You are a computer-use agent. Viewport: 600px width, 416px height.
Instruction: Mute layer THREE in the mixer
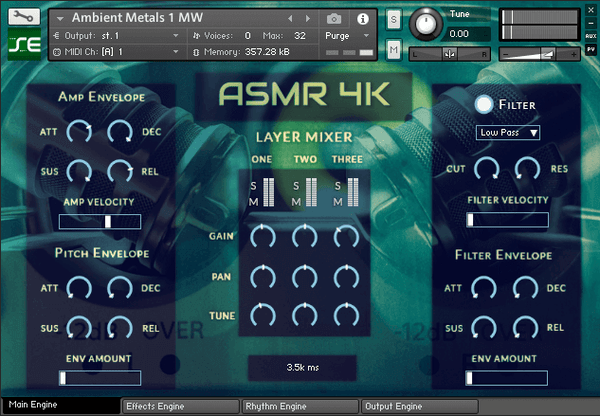point(337,202)
